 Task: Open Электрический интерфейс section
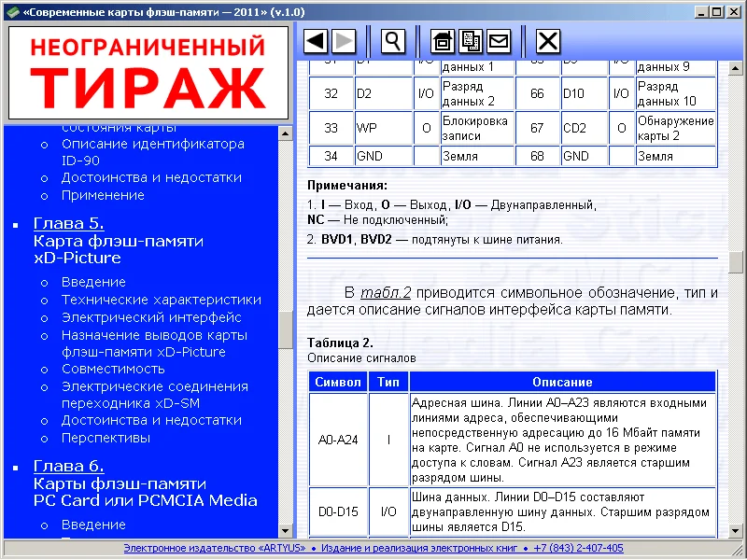point(151,317)
